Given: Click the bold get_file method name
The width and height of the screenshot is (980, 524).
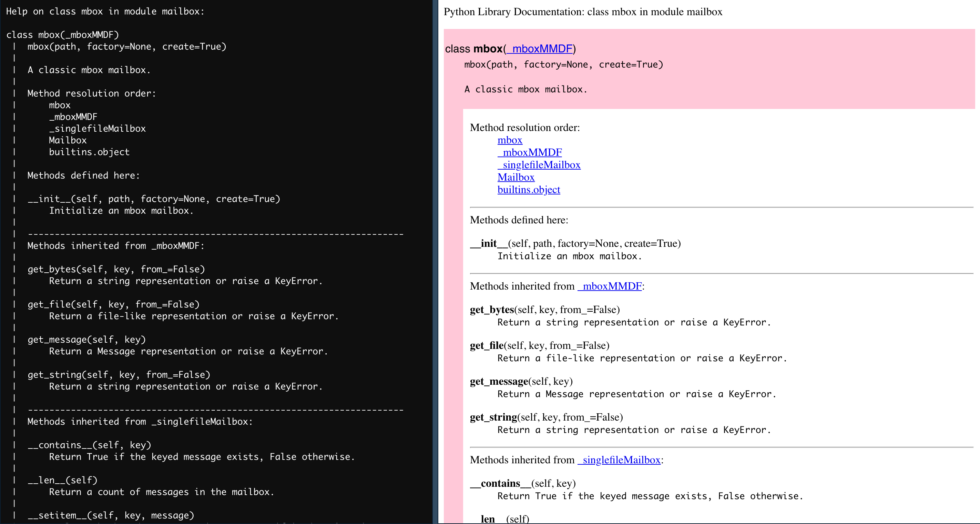Looking at the screenshot, I should 487,345.
